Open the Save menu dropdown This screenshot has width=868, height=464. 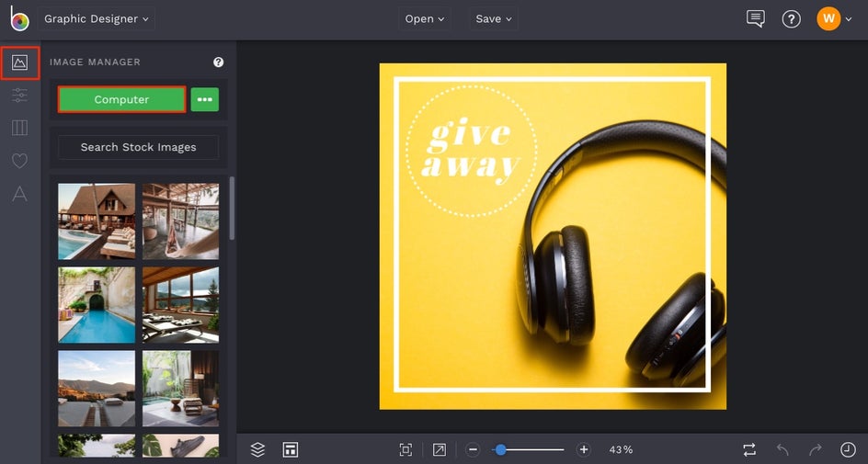pos(493,18)
